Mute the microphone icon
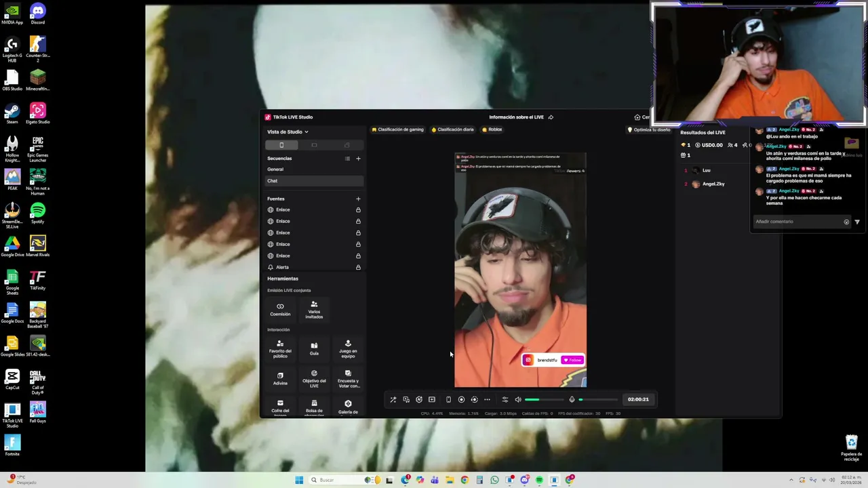The width and height of the screenshot is (868, 488). pos(572,399)
